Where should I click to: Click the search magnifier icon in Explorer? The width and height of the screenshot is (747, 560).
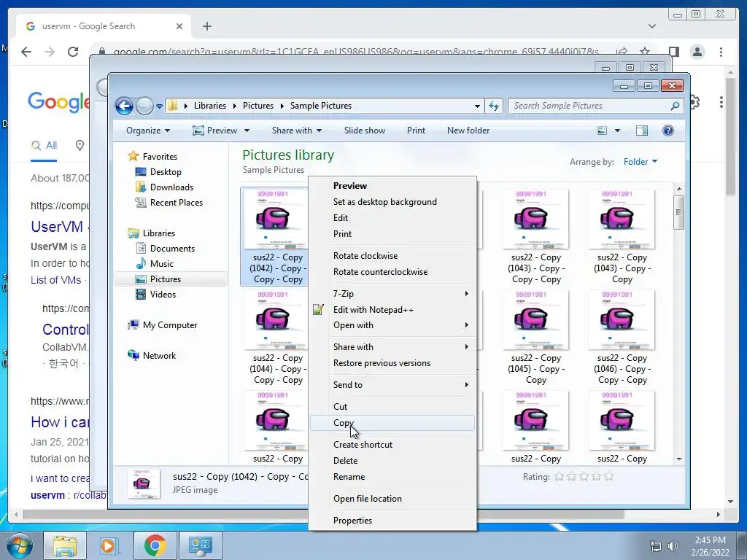click(x=675, y=106)
